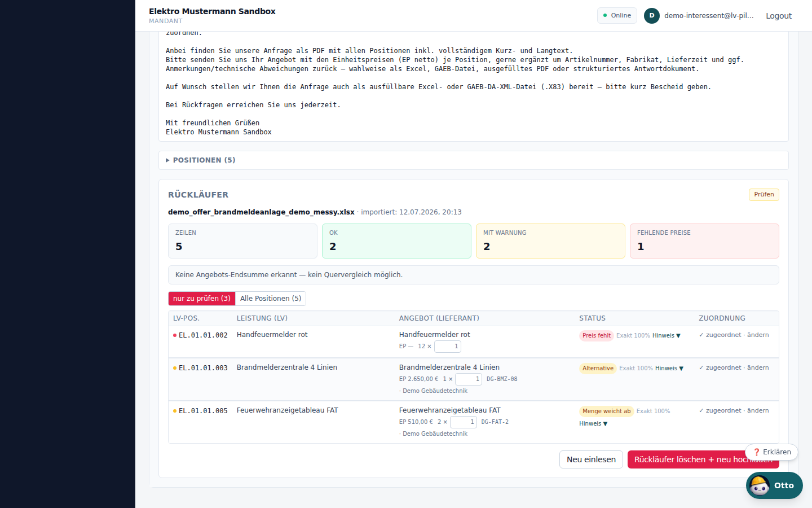
Task: Click quantity input for Handfeuermelder rot
Action: click(x=448, y=347)
